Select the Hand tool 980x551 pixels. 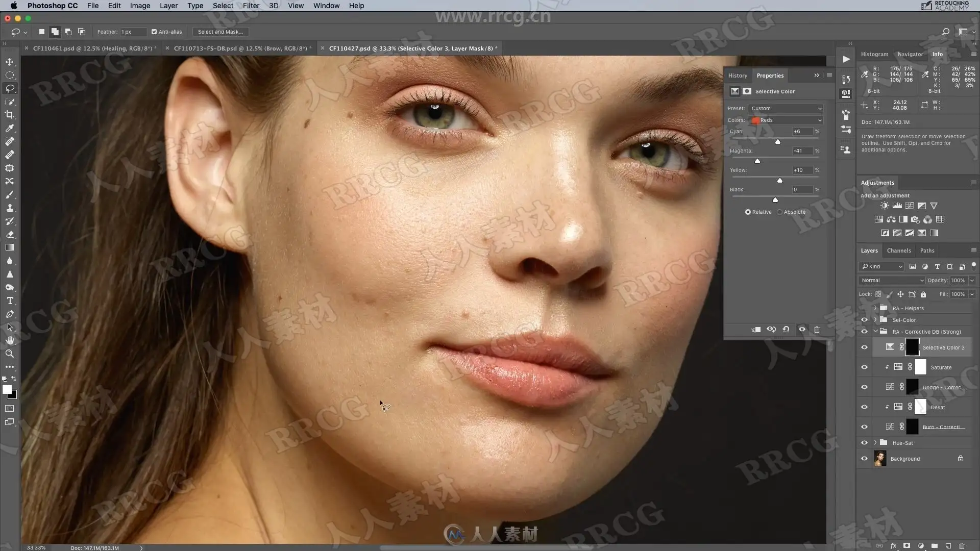(x=10, y=340)
